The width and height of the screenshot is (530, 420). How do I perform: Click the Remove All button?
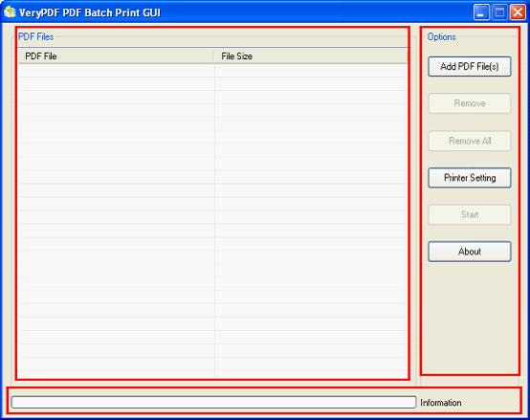(470, 141)
